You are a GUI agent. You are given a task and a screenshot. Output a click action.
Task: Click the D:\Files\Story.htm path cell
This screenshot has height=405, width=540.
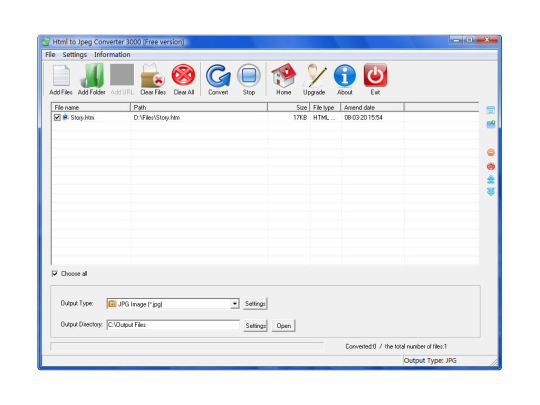point(157,118)
